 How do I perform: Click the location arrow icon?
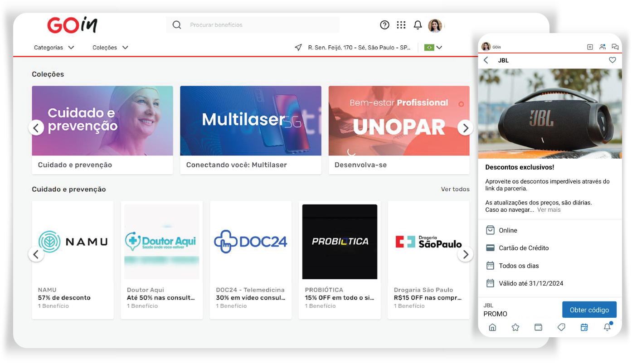298,48
